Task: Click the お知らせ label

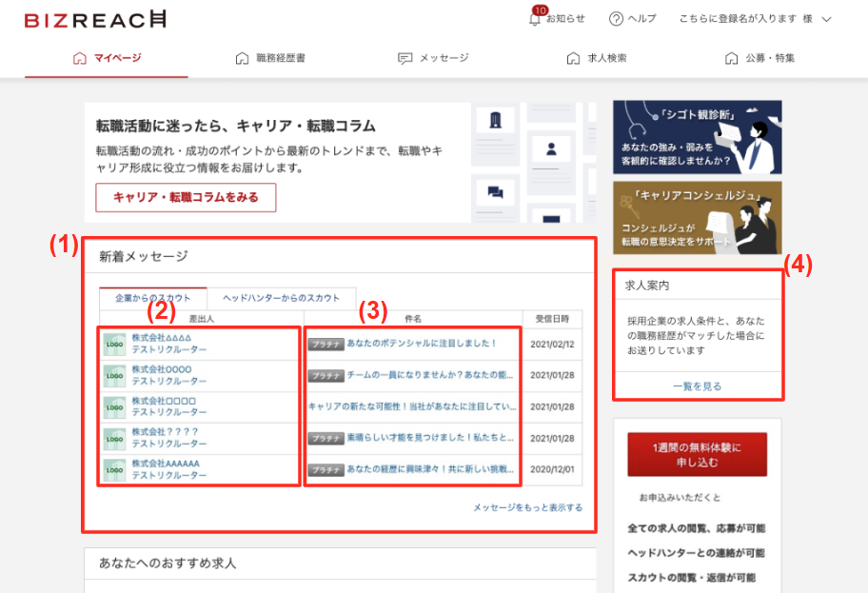Action: click(x=565, y=19)
